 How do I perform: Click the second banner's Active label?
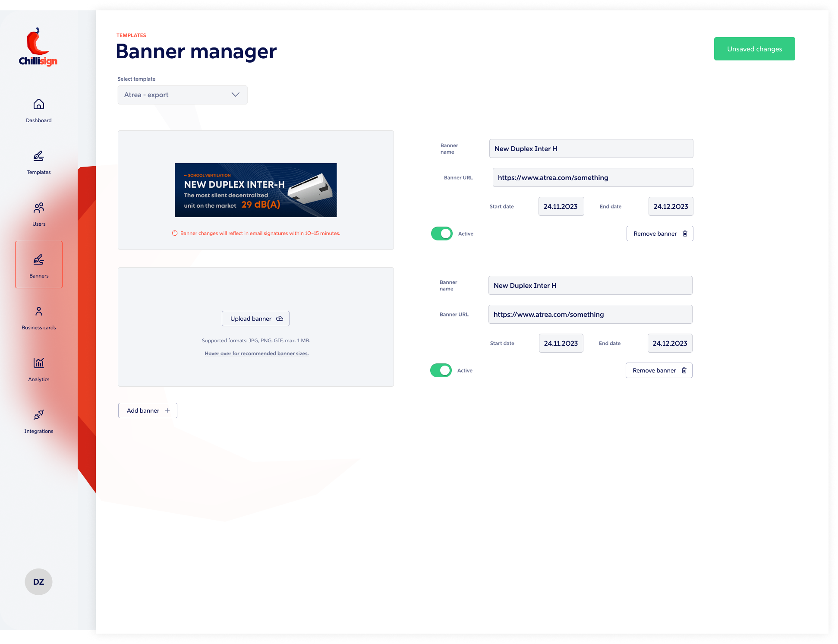click(x=465, y=370)
